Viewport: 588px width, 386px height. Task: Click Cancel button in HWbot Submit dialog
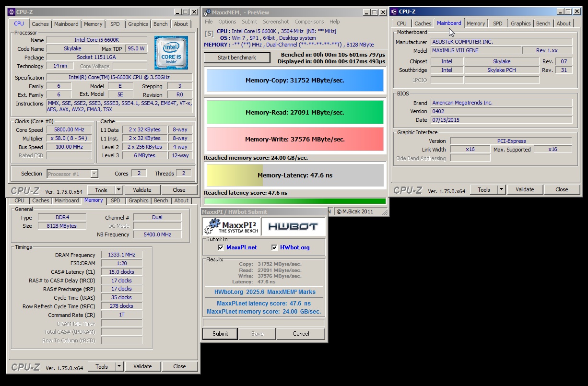click(x=301, y=334)
